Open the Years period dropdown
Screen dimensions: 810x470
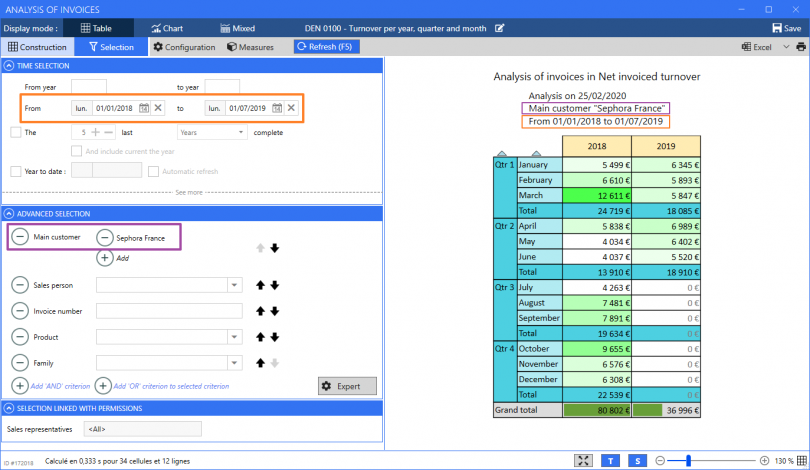212,132
